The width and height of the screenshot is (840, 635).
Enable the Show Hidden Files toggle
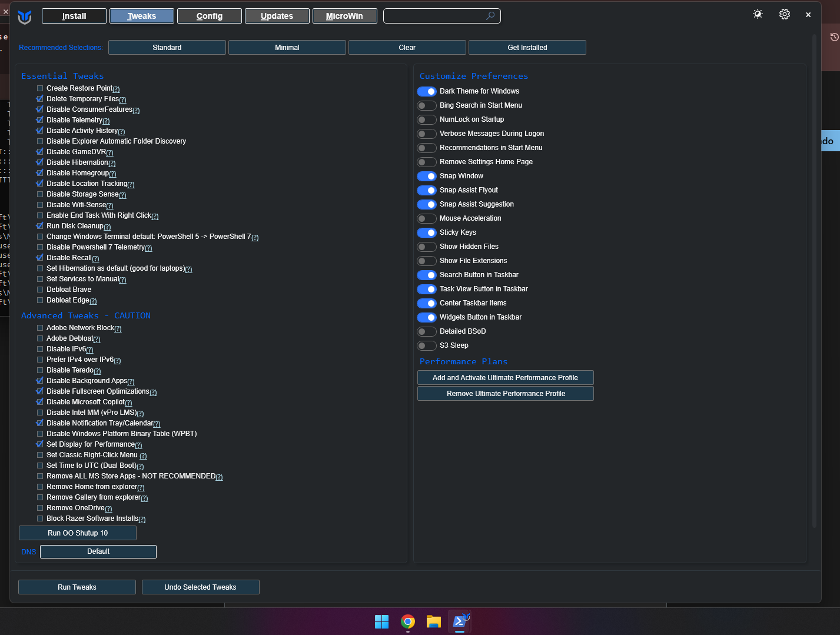coord(427,247)
